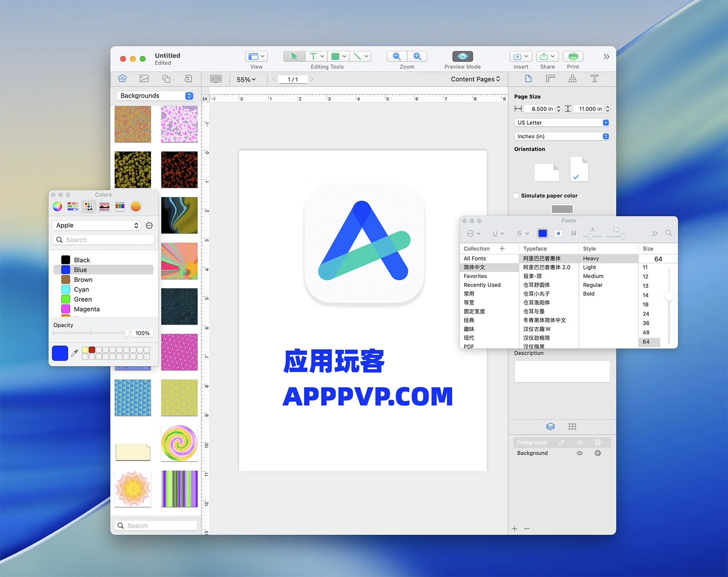Select the line drawing tool

(357, 56)
